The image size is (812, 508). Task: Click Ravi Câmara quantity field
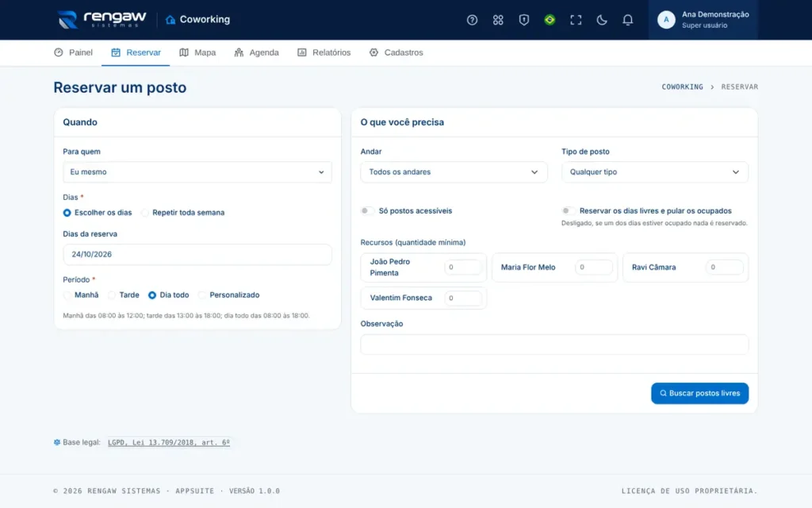(725, 267)
